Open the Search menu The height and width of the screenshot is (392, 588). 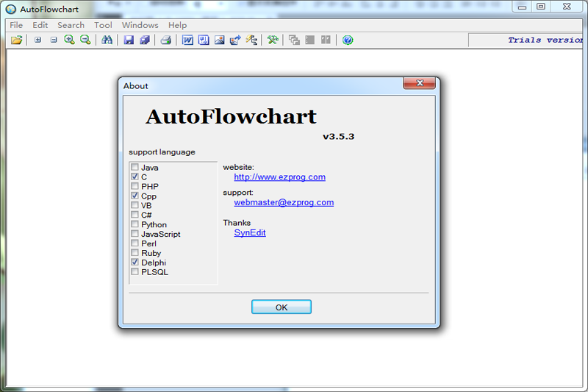pos(71,25)
